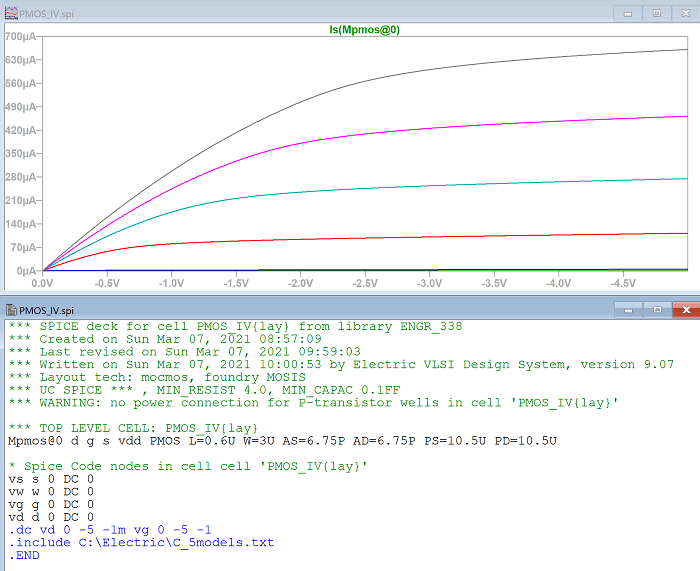Close the waveform plot window

(x=683, y=12)
